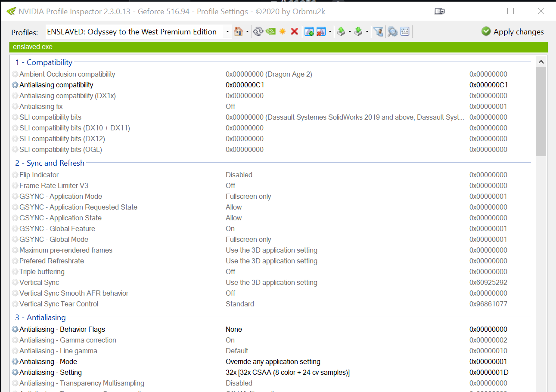Viewport: 556px width, 392px height.
Task: Click the gear icon beside Vertical Sync
Action: [x=15, y=283]
